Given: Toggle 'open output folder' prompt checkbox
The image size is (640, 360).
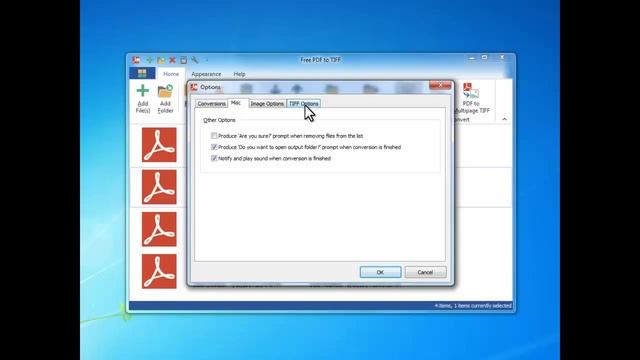Looking at the screenshot, I should (x=214, y=147).
